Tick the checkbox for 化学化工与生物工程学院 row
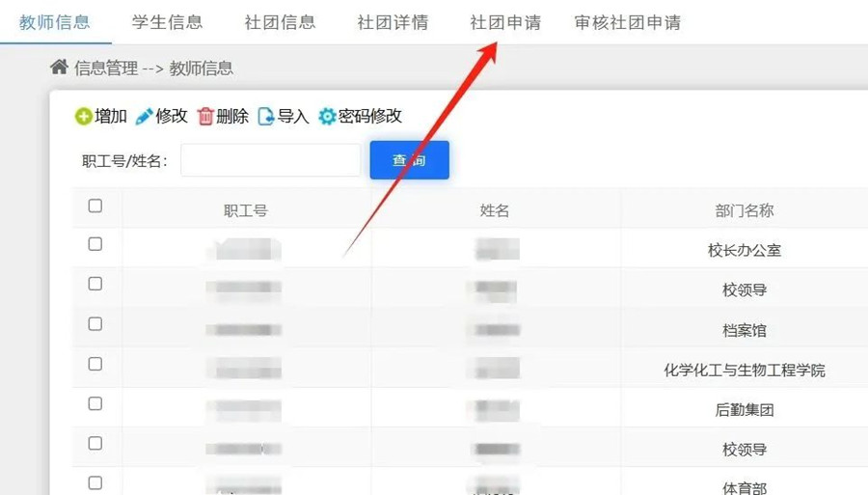 95,364
